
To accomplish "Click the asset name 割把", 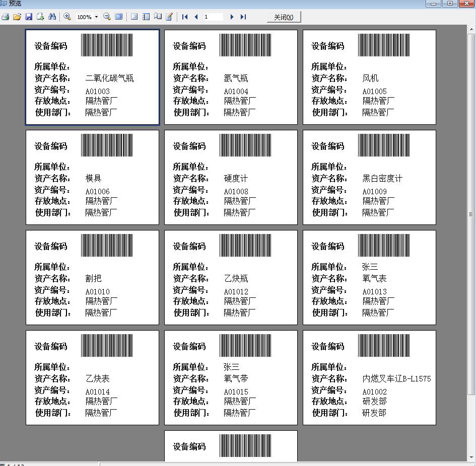I will tap(93, 278).
